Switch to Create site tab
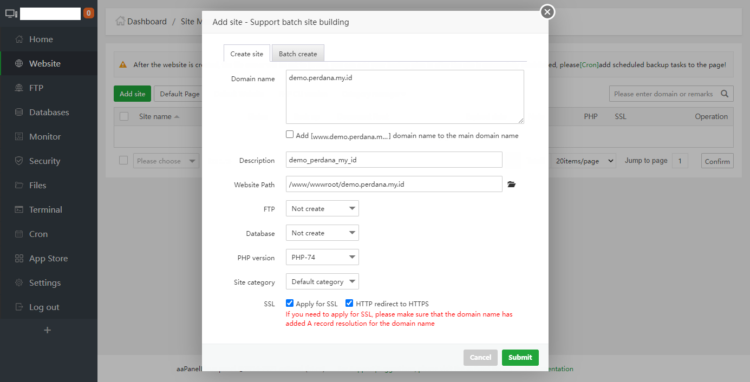Viewport: 750px width, 382px height. (247, 54)
